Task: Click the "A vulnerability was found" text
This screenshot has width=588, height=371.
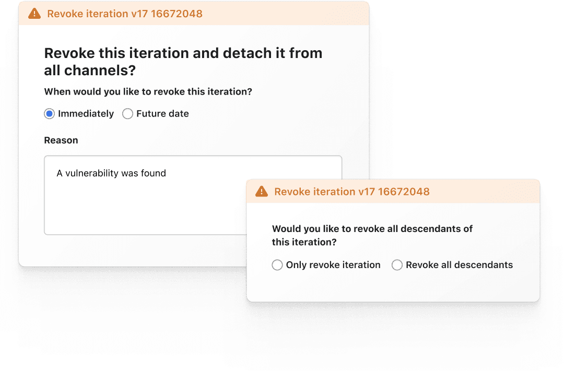Action: pos(111,173)
